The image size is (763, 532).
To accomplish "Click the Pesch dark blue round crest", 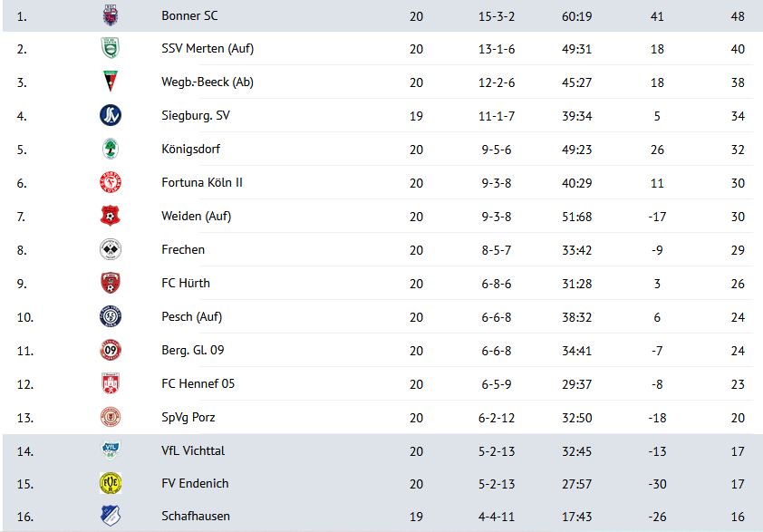I will (x=111, y=316).
